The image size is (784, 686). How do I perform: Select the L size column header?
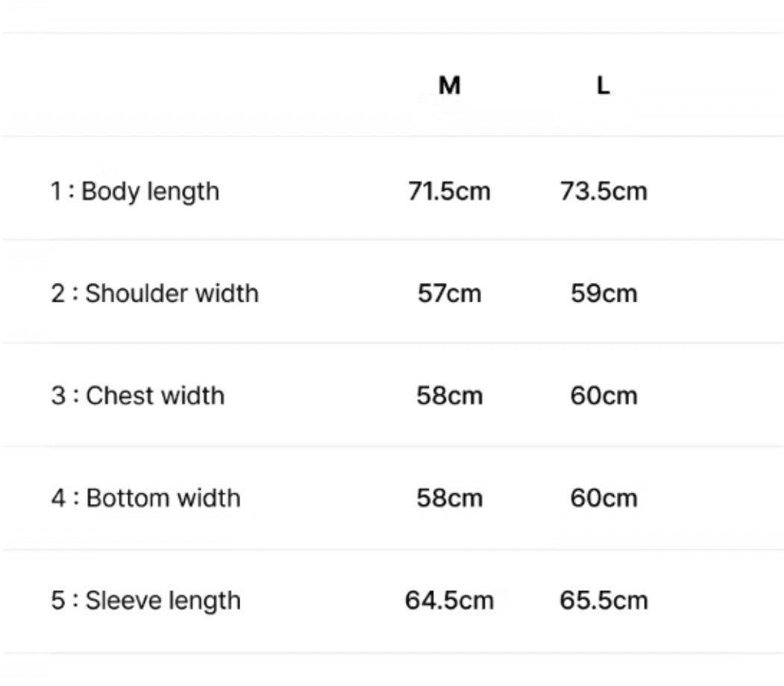pyautogui.click(x=603, y=86)
